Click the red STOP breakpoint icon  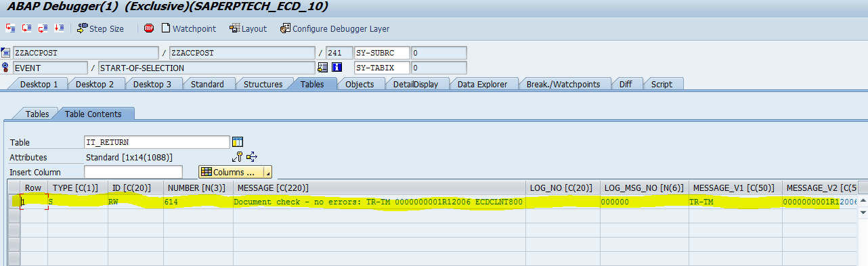point(148,28)
